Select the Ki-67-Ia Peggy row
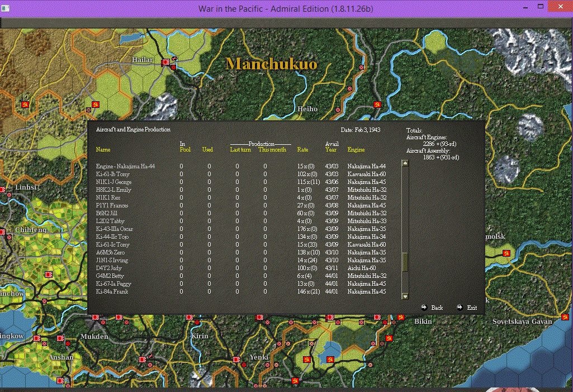Screen dimensions: 573x392 pos(241,284)
